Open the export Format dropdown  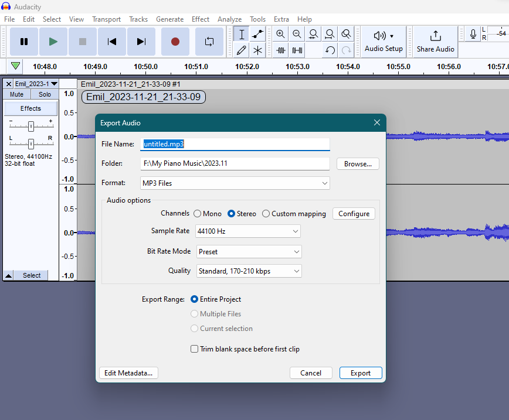tap(235, 183)
